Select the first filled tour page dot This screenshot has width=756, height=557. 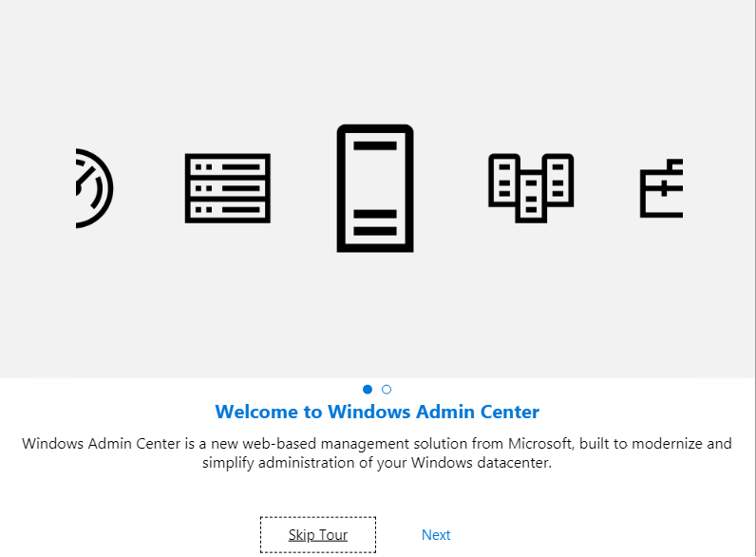[x=368, y=390]
